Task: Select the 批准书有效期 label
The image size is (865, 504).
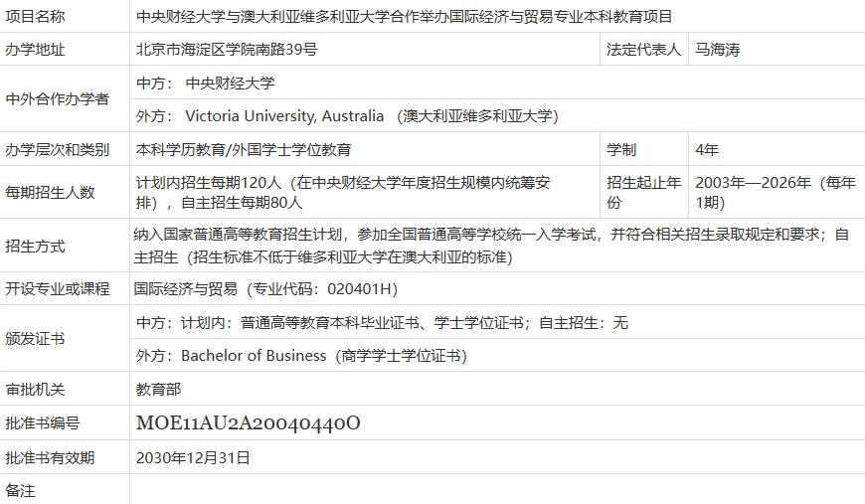Action: (x=50, y=457)
